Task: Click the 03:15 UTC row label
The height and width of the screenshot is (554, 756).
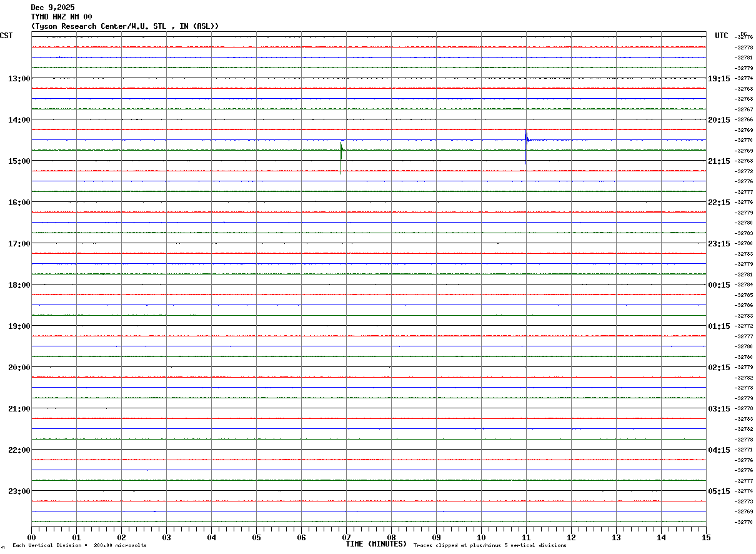Action: pos(719,408)
